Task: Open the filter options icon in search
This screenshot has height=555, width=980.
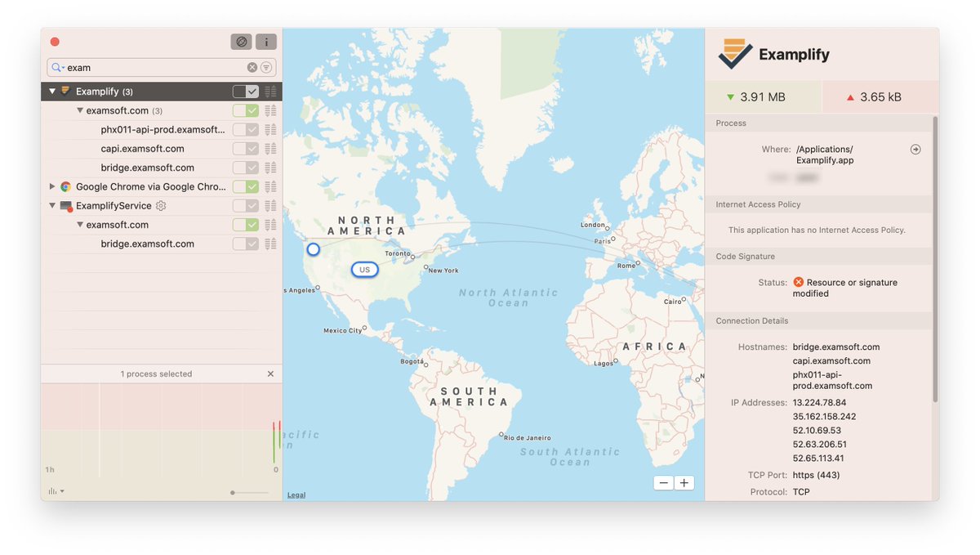Action: (266, 68)
